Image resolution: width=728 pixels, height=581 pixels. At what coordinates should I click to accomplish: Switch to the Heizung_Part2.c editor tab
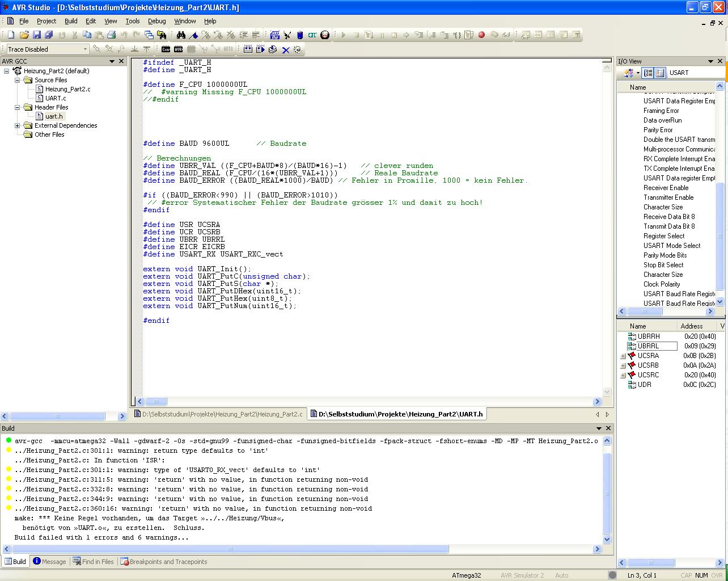point(219,414)
